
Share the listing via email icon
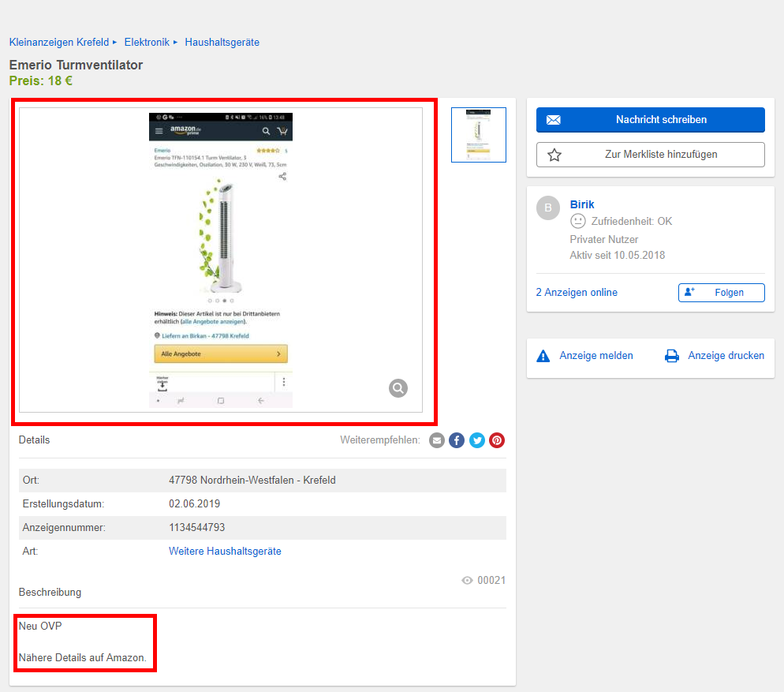436,440
